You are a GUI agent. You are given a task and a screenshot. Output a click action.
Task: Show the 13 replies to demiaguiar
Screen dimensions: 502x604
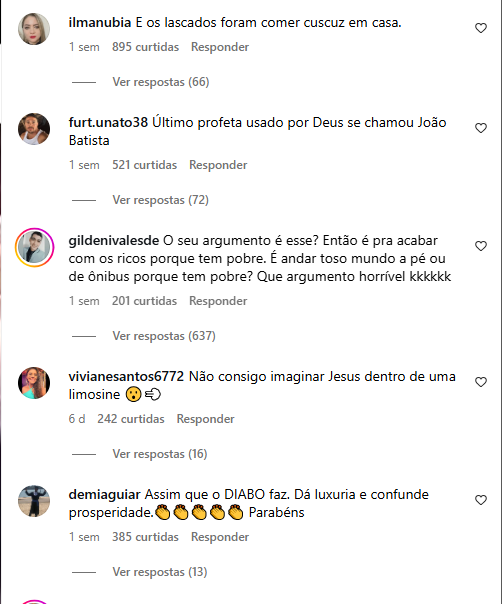(159, 572)
